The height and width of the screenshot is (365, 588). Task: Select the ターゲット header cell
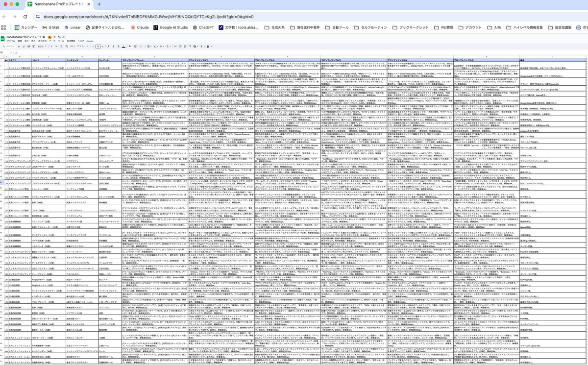(110, 60)
